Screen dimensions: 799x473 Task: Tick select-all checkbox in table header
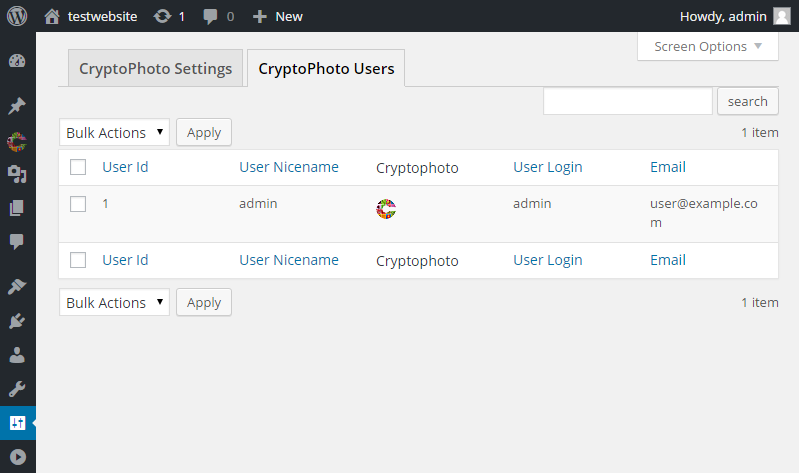coord(78,167)
